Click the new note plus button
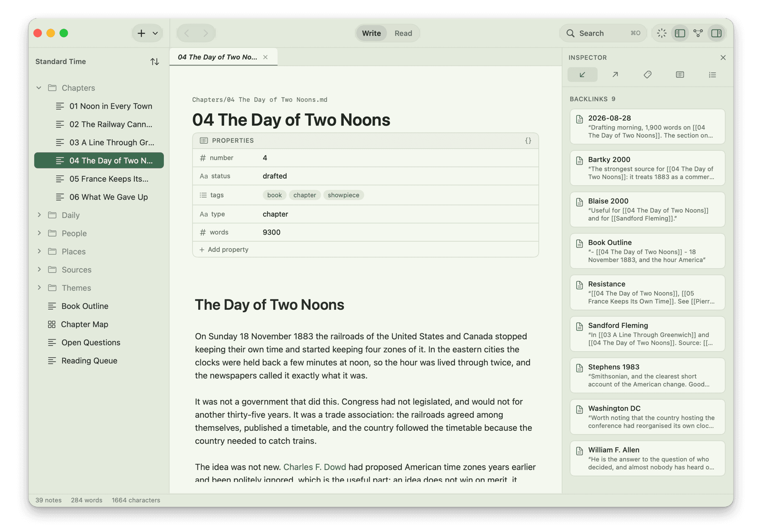This screenshot has width=762, height=532. [x=141, y=33]
